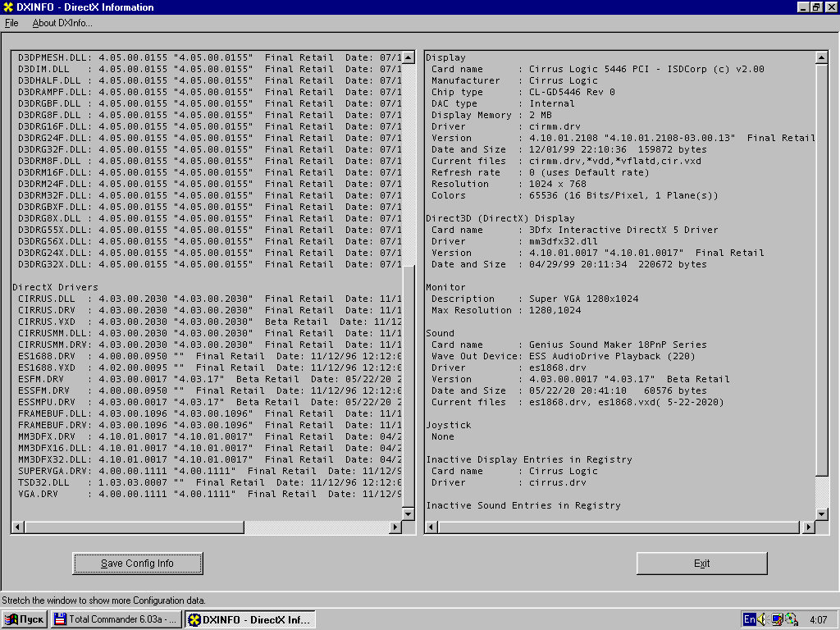The image size is (840, 630).
Task: Click the rightmost tray icon beside the clock
Action: point(791,619)
